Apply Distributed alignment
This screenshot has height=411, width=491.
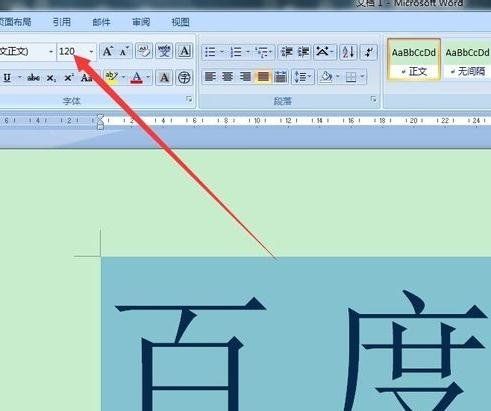pyautogui.click(x=281, y=77)
